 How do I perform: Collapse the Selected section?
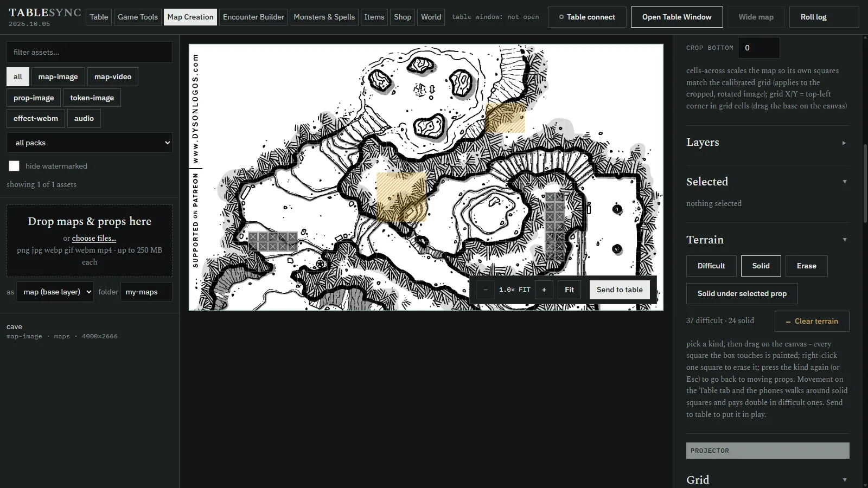click(x=768, y=182)
